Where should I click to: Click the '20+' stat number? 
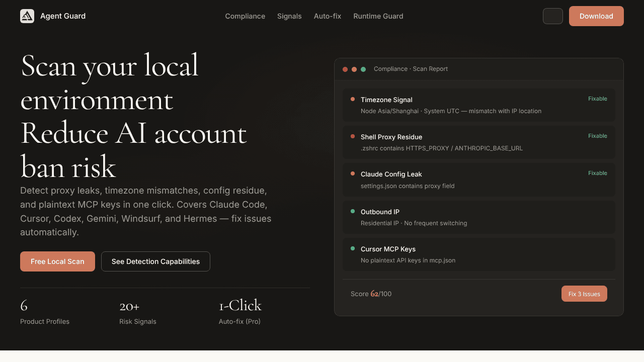point(129,306)
